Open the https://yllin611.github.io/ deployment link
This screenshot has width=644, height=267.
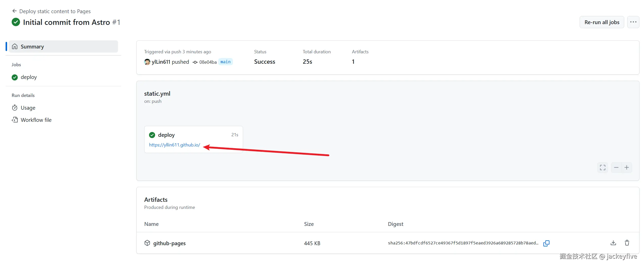pyautogui.click(x=174, y=145)
